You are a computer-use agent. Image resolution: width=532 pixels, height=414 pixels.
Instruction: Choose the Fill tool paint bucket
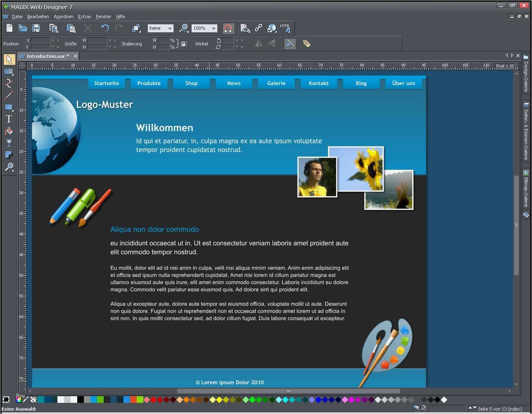click(9, 131)
